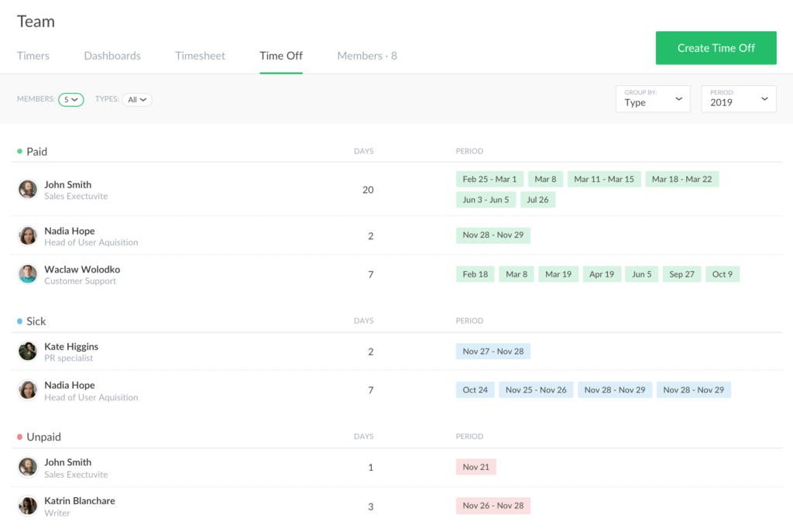This screenshot has height=532, width=793.
Task: Select John Smith's avatar under Unpaid
Action: 28,467
